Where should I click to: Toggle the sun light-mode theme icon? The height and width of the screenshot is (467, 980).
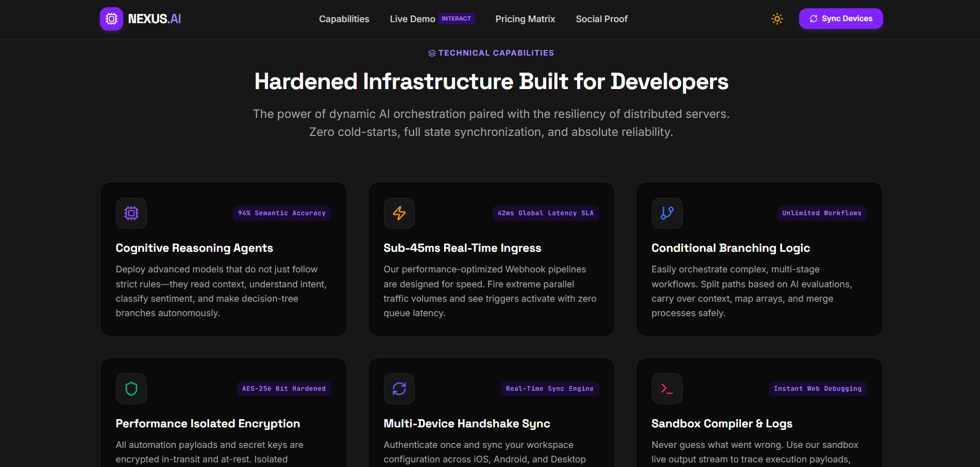point(777,19)
